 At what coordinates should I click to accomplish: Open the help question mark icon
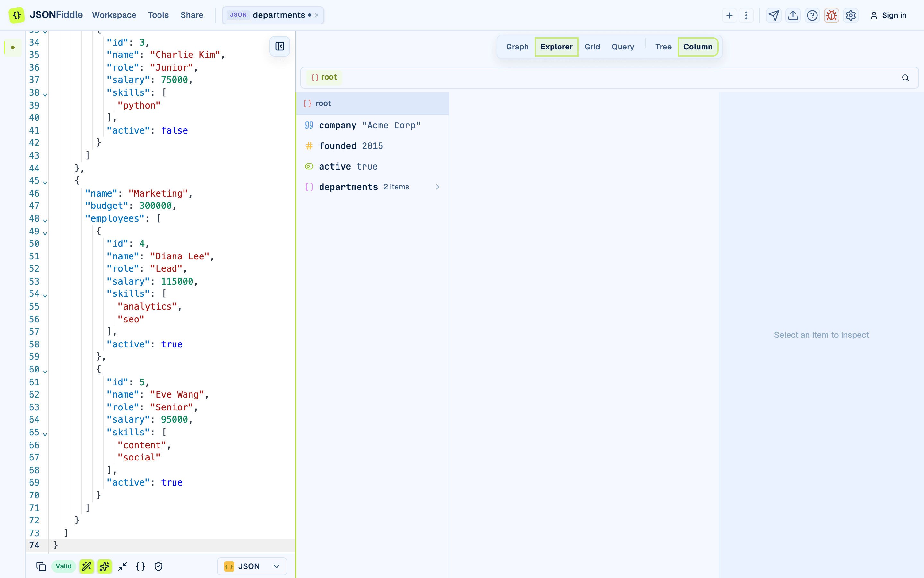tap(812, 15)
